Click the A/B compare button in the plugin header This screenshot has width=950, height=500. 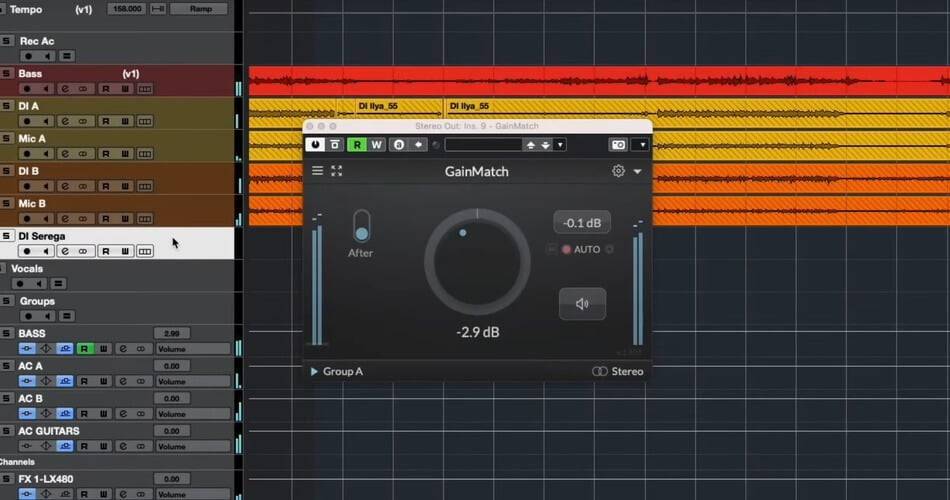[x=399, y=145]
